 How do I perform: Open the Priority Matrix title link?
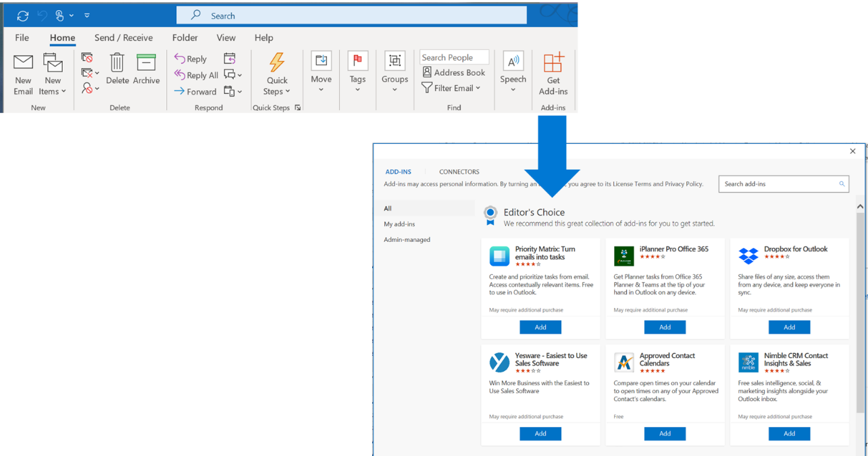tap(545, 253)
